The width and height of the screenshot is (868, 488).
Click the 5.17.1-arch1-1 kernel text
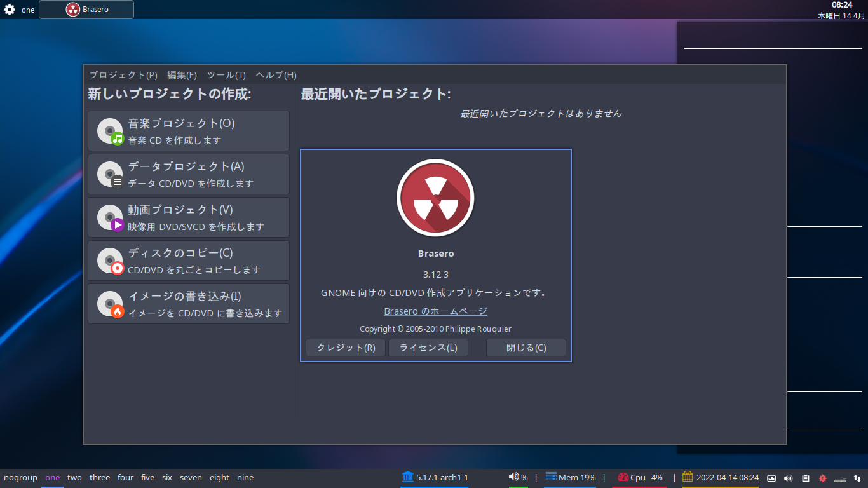(442, 478)
